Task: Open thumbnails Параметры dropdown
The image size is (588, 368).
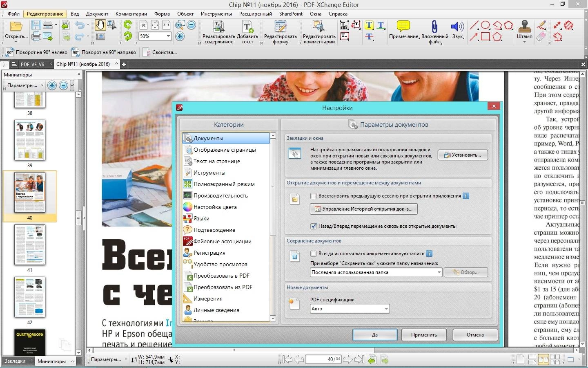Action: [x=25, y=85]
